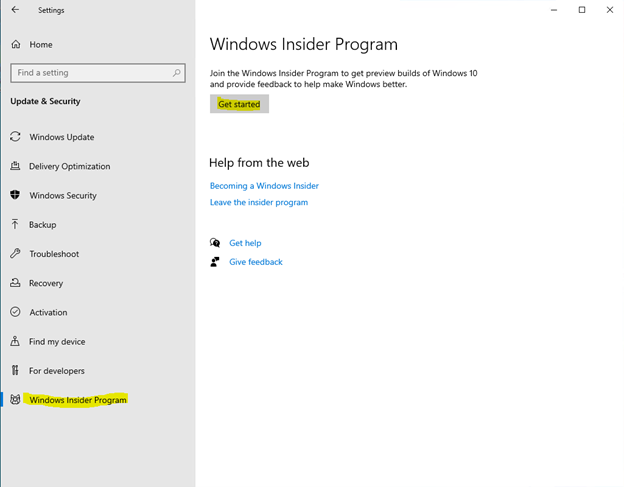Click the Windows Update sync icon
The width and height of the screenshot is (624, 487).
click(x=15, y=137)
